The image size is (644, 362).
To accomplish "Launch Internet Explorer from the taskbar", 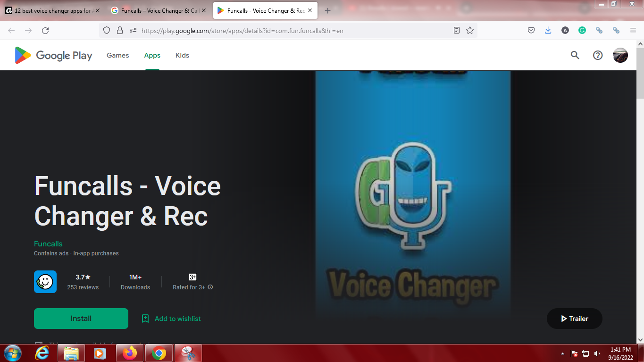I will tap(42, 353).
